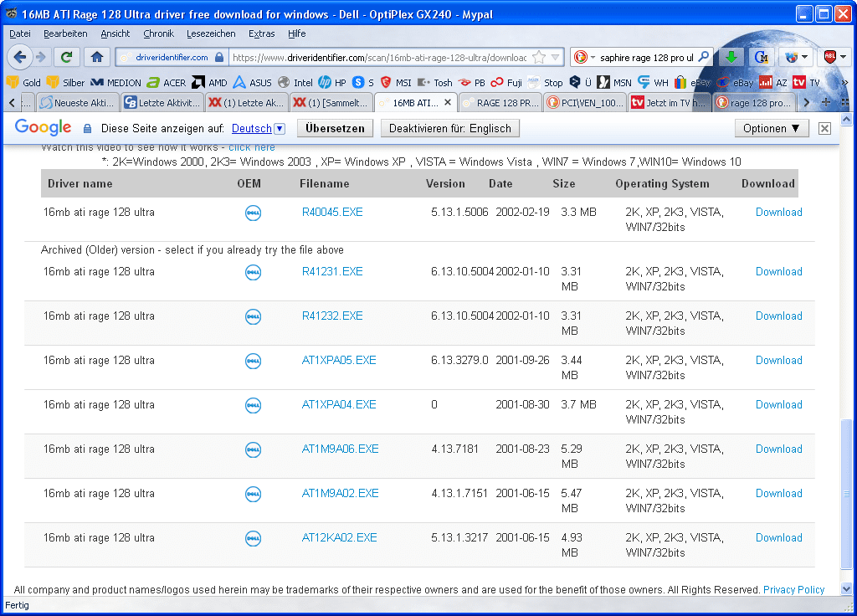Open the Extras menu
857x616 pixels.
(262, 33)
